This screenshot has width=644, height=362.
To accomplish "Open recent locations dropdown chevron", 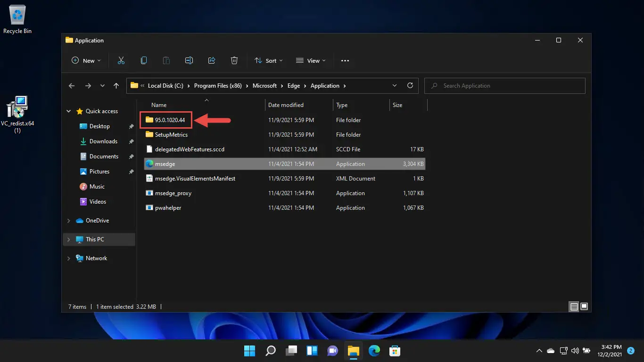I will point(102,86).
